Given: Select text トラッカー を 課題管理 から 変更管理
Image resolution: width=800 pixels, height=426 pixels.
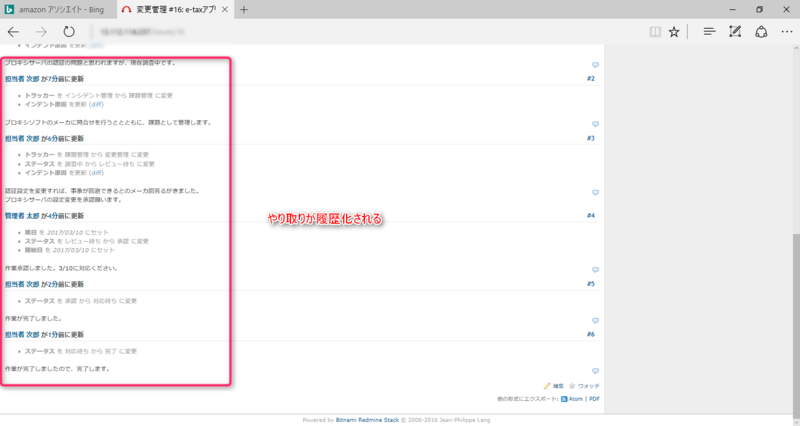Looking at the screenshot, I should point(77,155).
